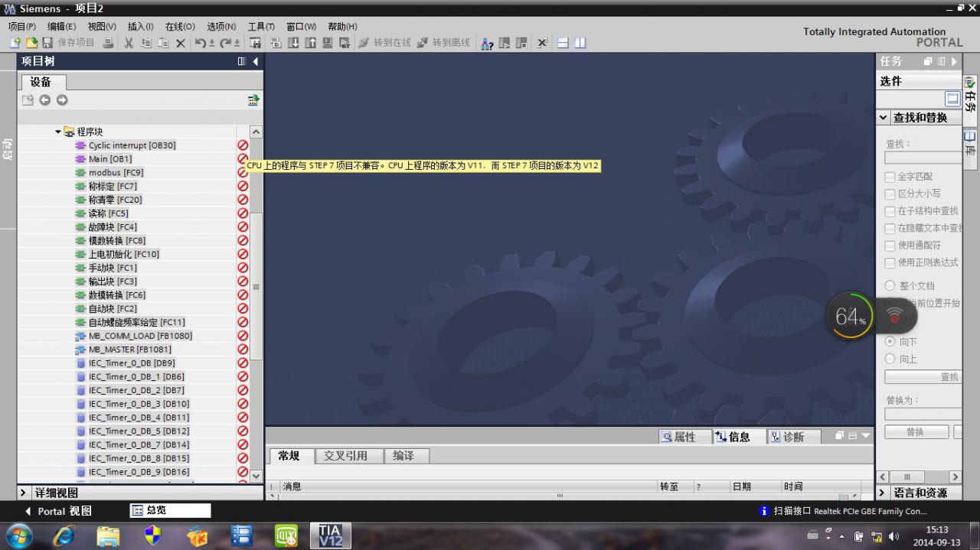Collapse the 查找和替换 section
This screenshot has height=550, width=980.
(884, 118)
